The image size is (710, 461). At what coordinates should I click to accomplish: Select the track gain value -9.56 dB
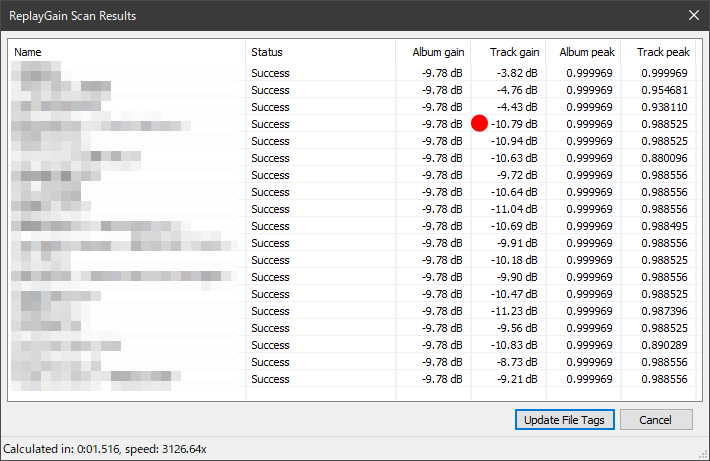(517, 328)
